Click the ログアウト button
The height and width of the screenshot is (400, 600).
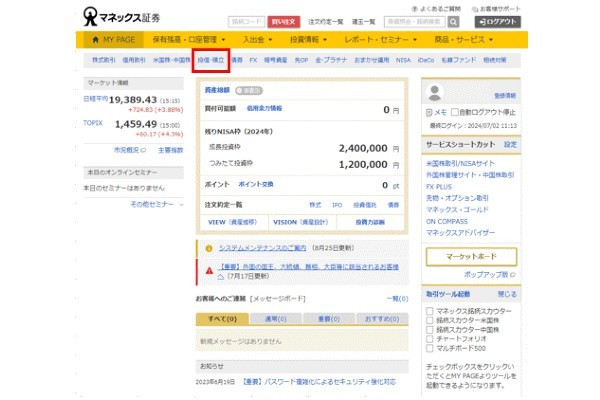click(x=497, y=22)
